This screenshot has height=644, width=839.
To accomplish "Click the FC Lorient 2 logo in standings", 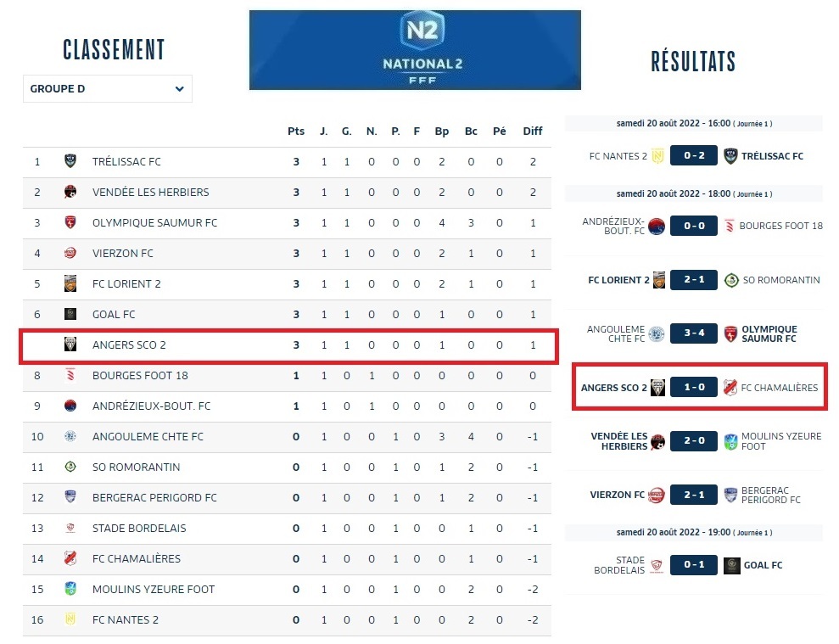I will coord(70,283).
